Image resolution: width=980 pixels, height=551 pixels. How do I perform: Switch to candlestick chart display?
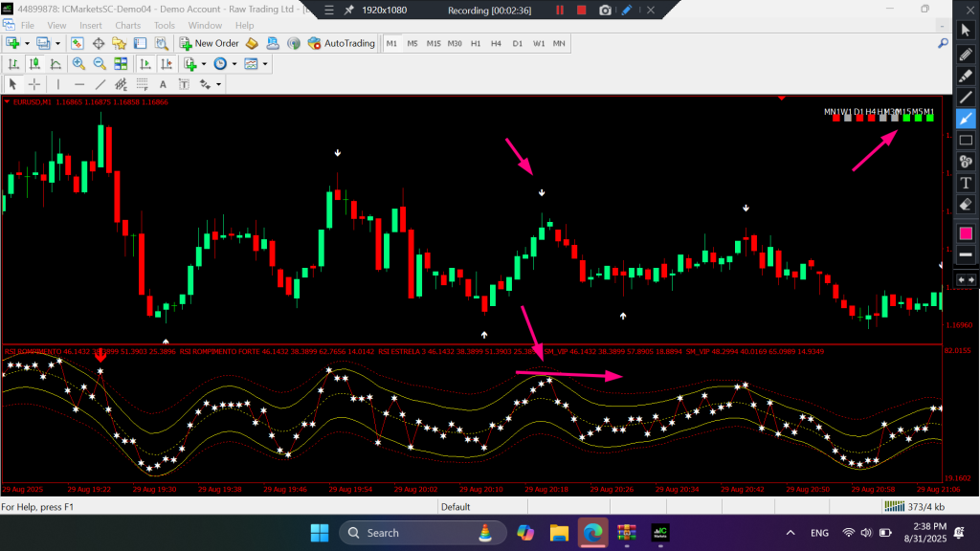35,64
